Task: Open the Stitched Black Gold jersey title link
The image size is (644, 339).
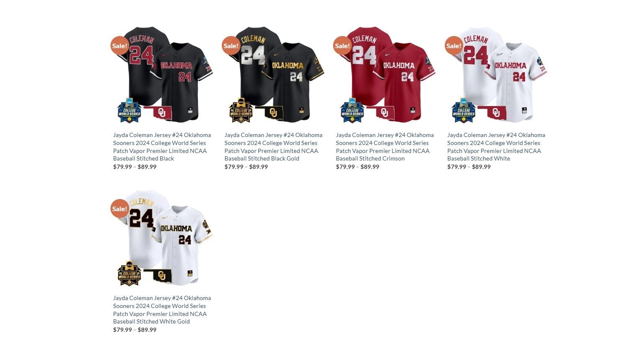Action: tap(273, 147)
